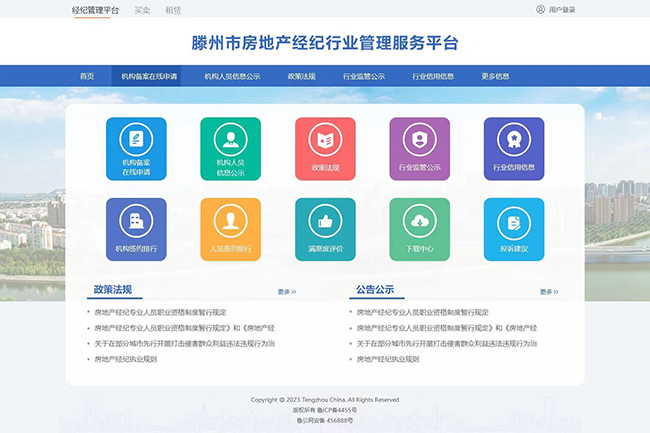Open 更多信息 in the navigation bar
The image size is (650, 433).
pyautogui.click(x=495, y=76)
